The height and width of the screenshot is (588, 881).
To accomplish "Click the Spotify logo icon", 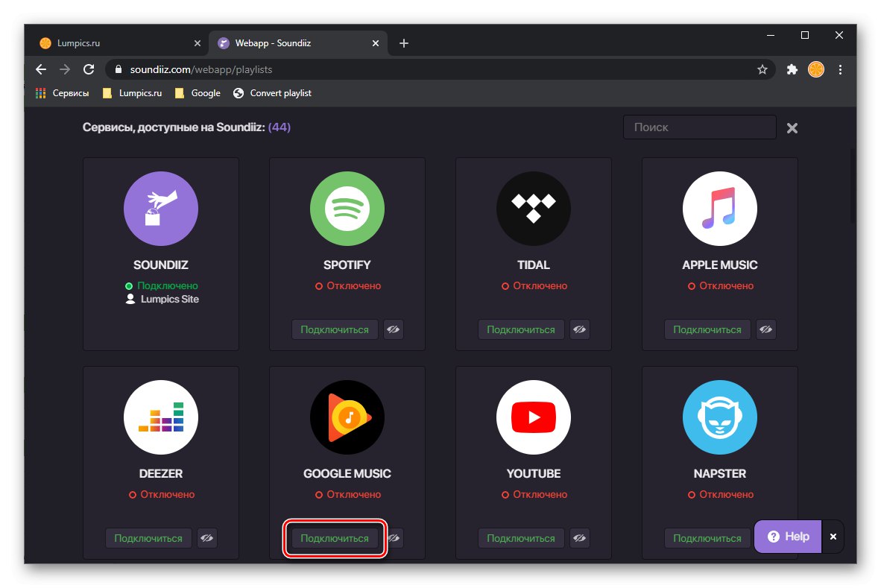I will [x=347, y=209].
